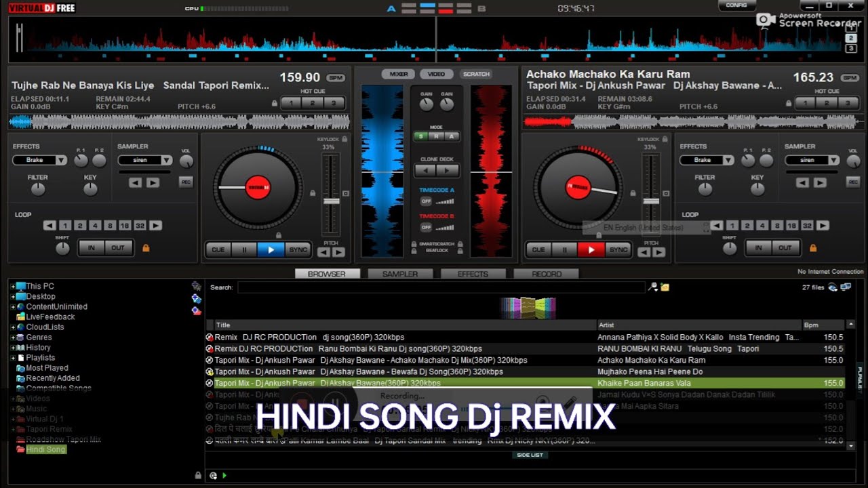This screenshot has width=868, height=488.
Task: Pause the left deck
Action: (x=244, y=249)
